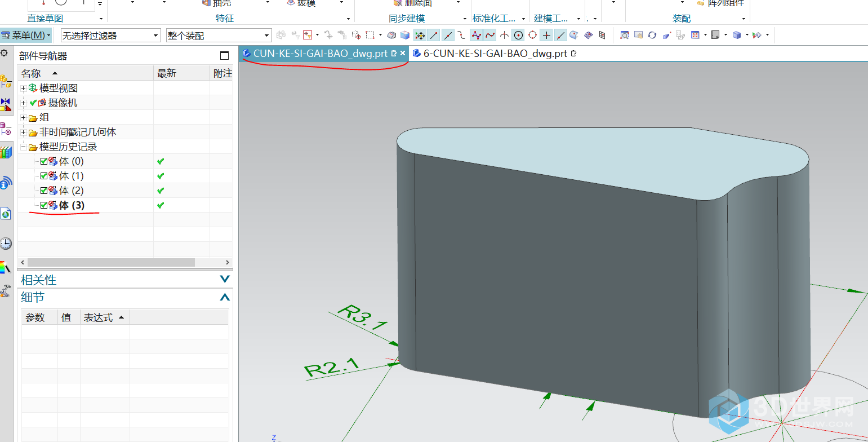This screenshot has height=442, width=868.
Task: Collapse the 模型历史记录 node
Action: pyautogui.click(x=23, y=147)
